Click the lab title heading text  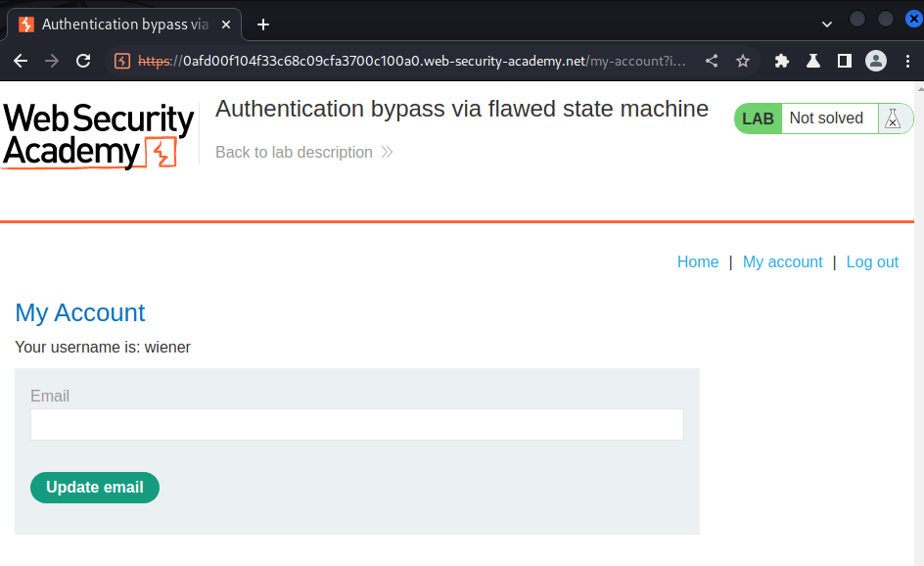coord(462,109)
